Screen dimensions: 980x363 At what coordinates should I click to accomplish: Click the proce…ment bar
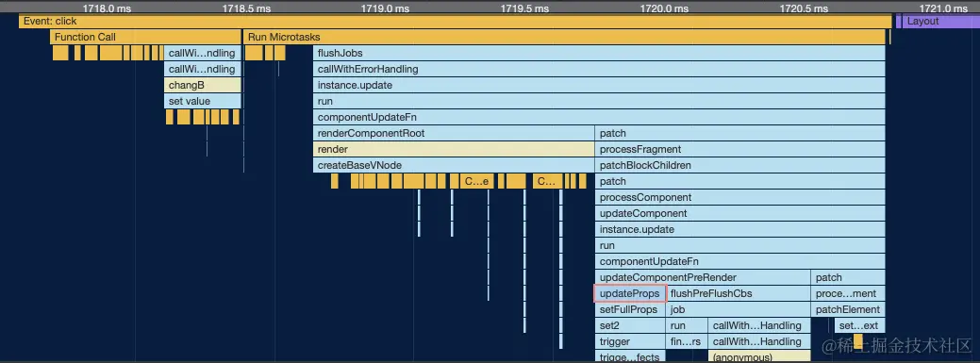pyautogui.click(x=849, y=293)
